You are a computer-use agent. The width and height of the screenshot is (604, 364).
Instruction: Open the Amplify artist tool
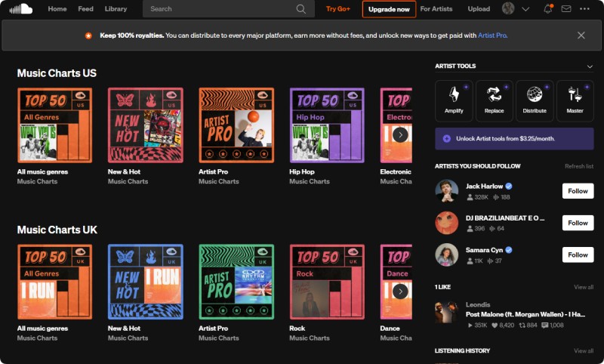click(454, 101)
